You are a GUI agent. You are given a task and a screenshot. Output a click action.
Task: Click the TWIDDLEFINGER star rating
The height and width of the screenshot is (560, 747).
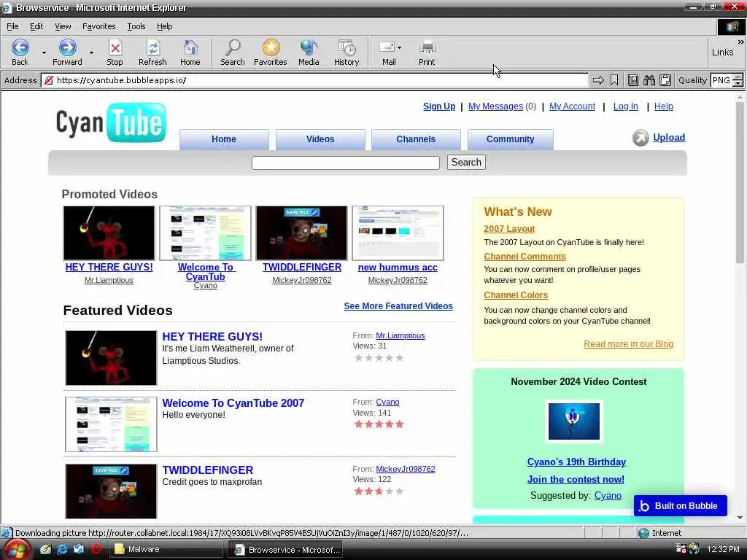[379, 491]
